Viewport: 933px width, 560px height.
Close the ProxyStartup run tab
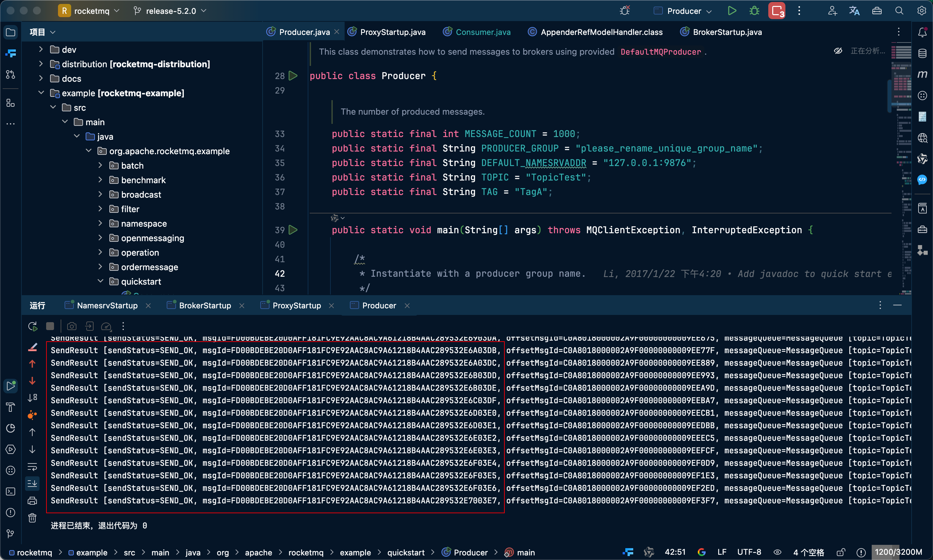(x=331, y=306)
